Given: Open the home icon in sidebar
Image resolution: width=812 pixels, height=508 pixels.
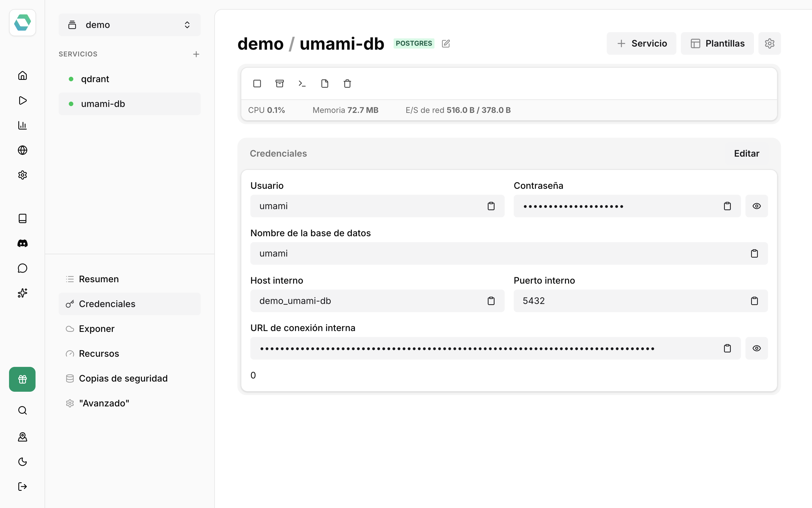Looking at the screenshot, I should point(23,76).
